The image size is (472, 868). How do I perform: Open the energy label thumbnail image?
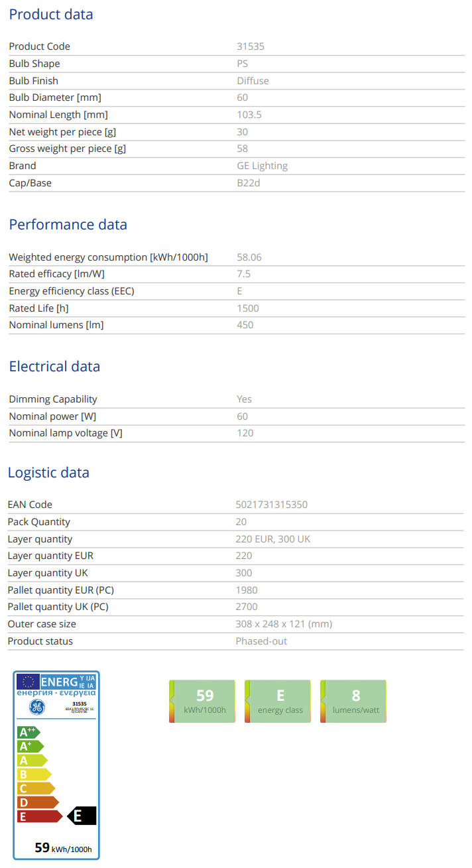tap(56, 765)
